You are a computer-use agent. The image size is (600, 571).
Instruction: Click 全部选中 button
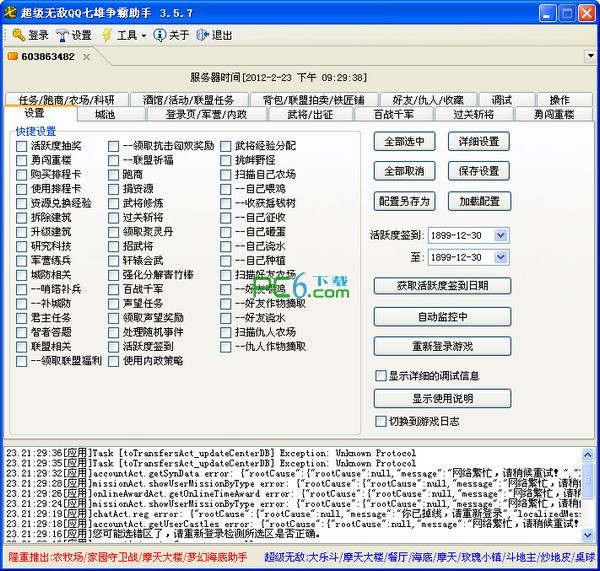(404, 142)
